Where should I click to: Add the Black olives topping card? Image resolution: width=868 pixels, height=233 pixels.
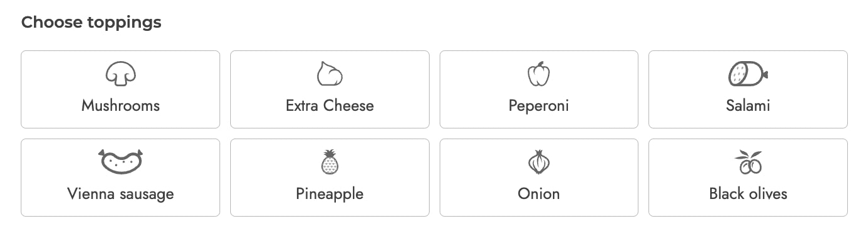pos(748,178)
